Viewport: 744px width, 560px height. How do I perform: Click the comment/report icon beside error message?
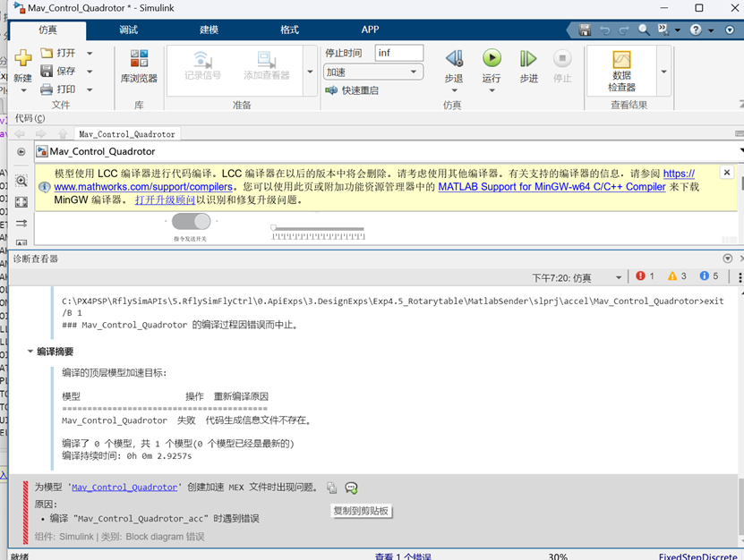(351, 488)
